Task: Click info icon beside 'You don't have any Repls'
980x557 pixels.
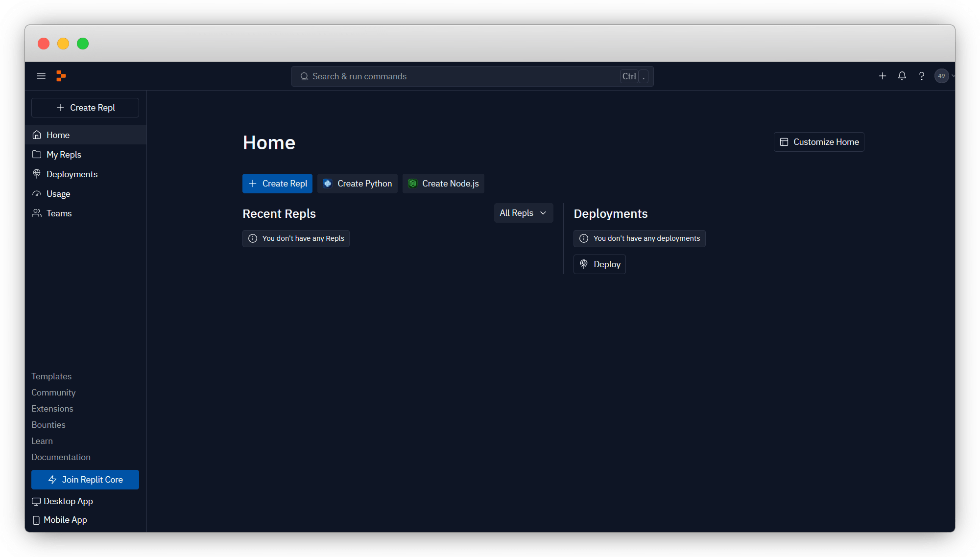Action: [x=253, y=238]
